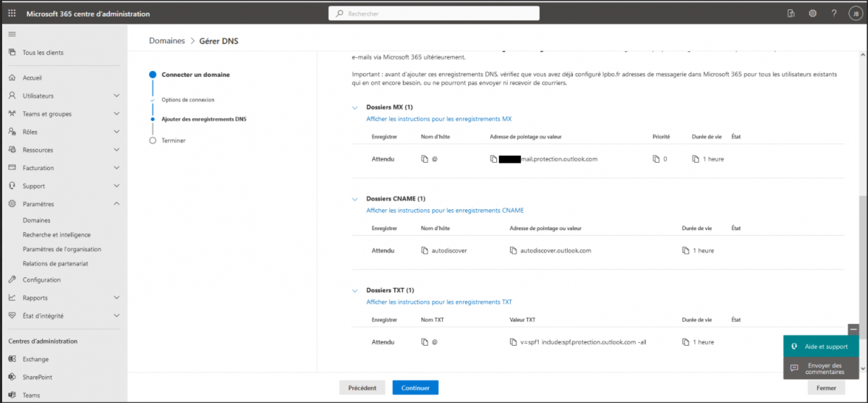Collapse the Paramètres menu in sidebar
Screen dimensions: 868x403
(116, 204)
